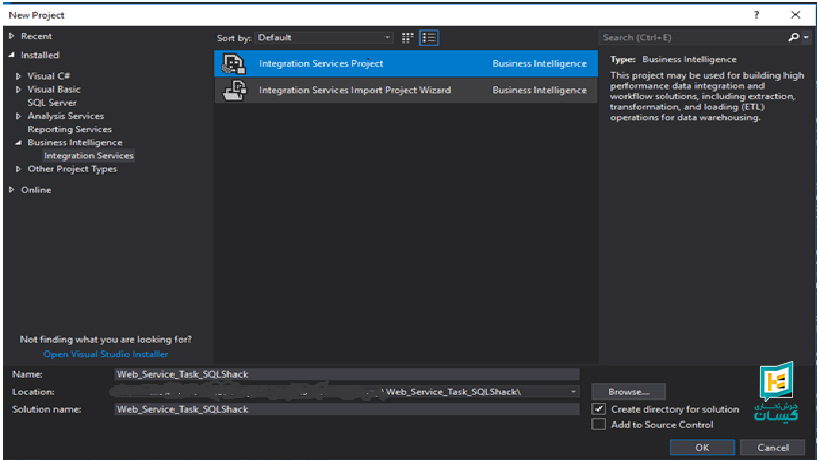Collapse the Installed node

tap(11, 55)
